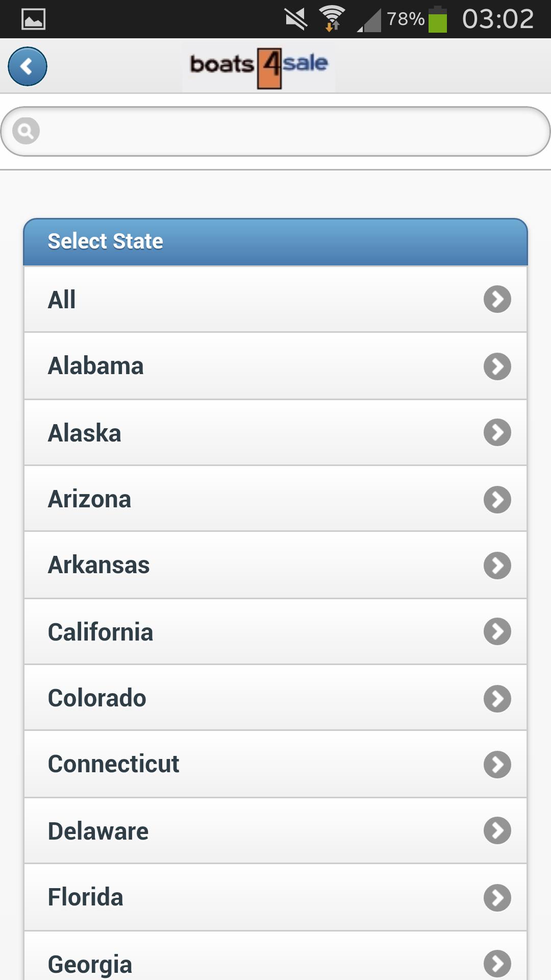Expand Florida using its arrow
The image size is (551, 980).
click(497, 897)
